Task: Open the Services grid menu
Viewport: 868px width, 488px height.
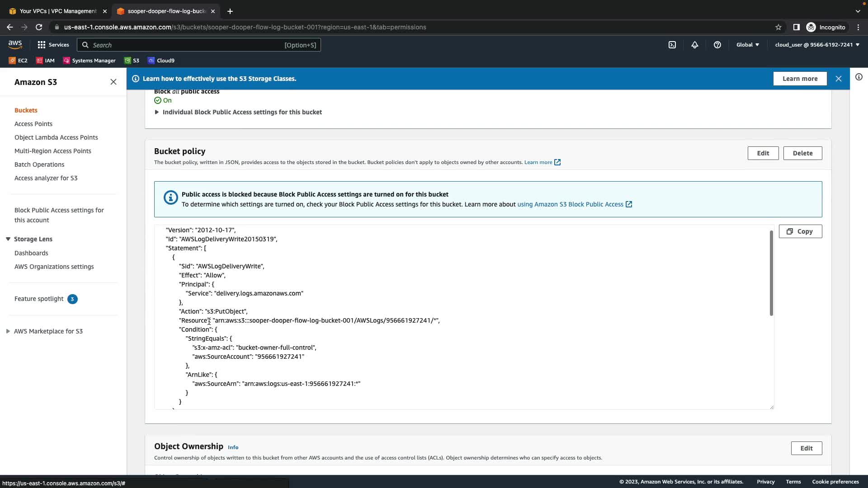Action: pos(53,45)
